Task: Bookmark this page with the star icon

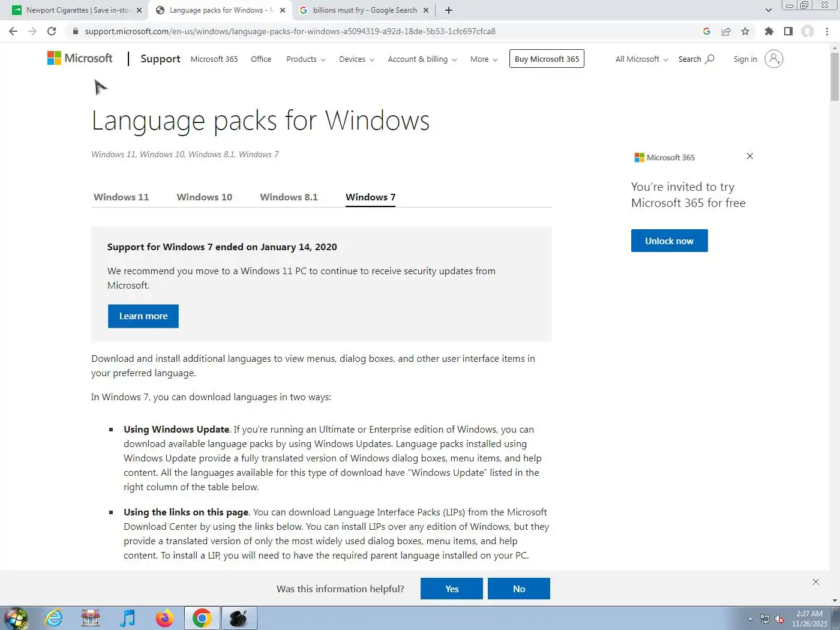Action: (745, 31)
